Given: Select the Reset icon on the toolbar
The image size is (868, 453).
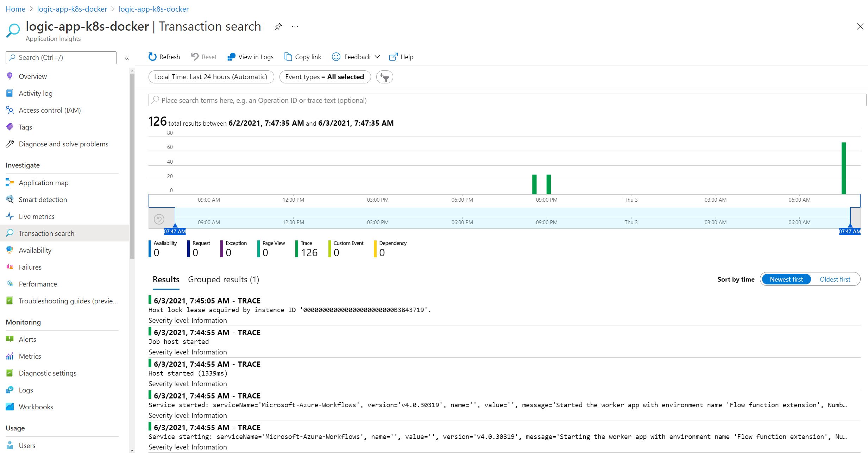Looking at the screenshot, I should [203, 57].
